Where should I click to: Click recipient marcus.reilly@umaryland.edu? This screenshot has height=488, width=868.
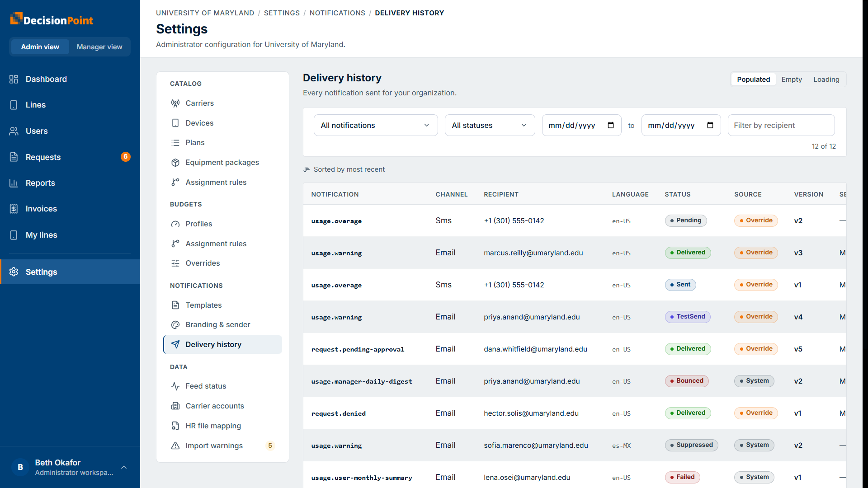533,253
